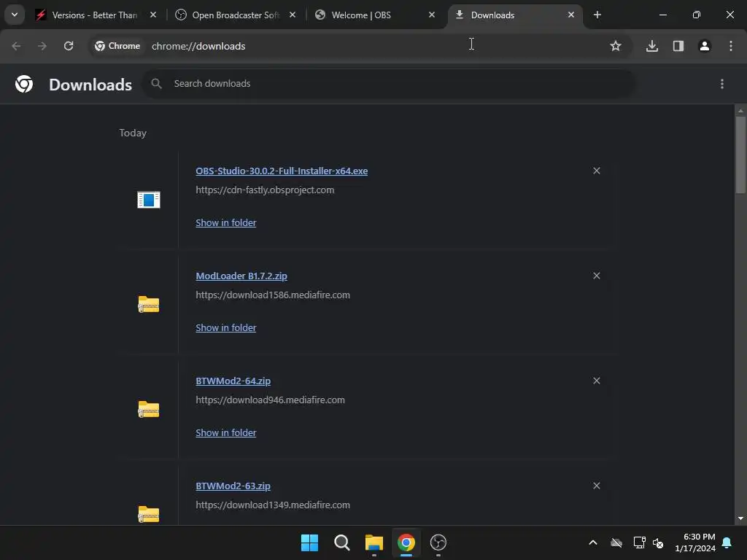Expand the hidden system tray icons chevron

pyautogui.click(x=593, y=542)
